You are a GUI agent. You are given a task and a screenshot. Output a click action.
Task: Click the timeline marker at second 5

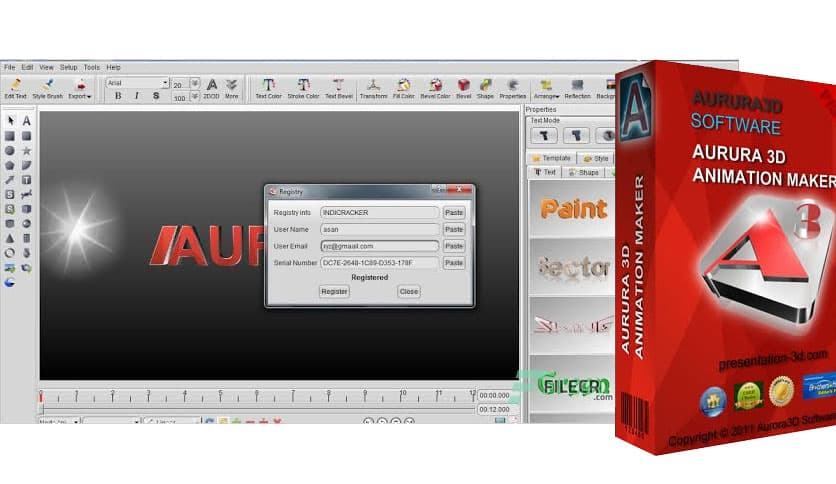pyautogui.click(x=220, y=395)
